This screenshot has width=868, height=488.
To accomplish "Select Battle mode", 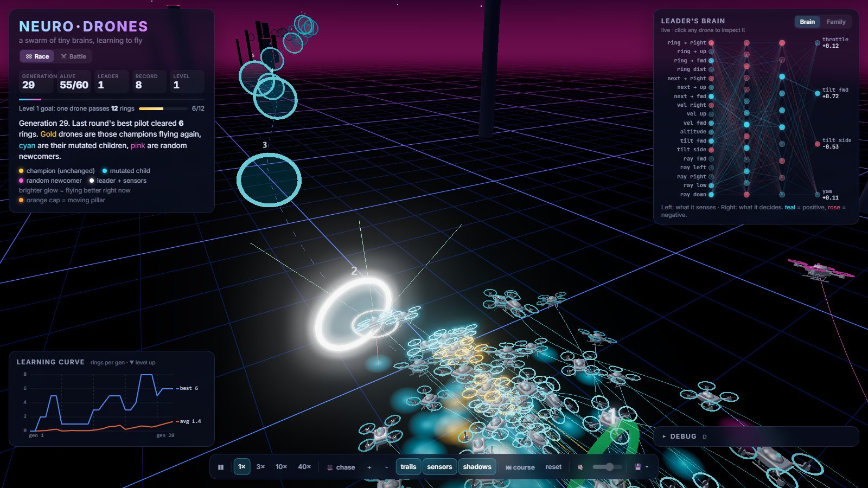I will click(x=73, y=56).
